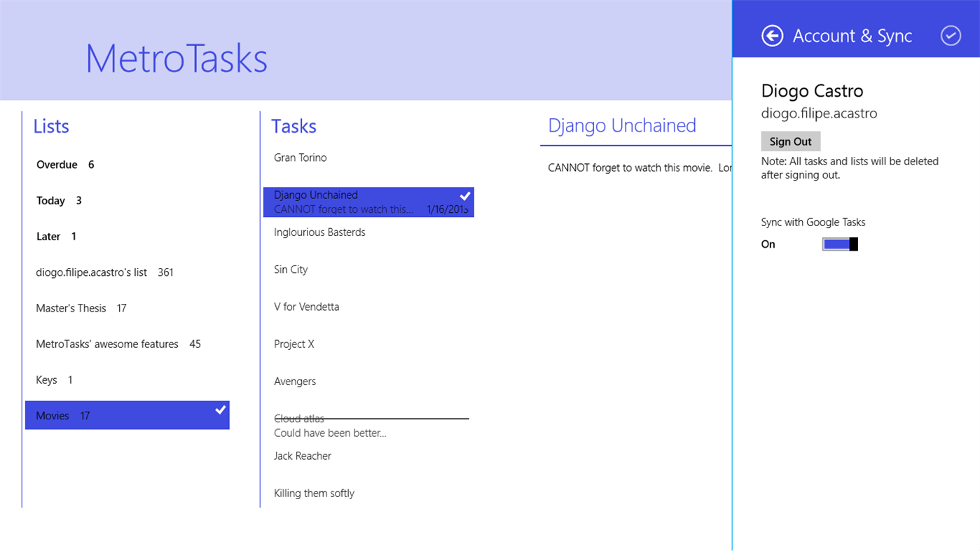Toggle Sync with Google Tasks off
The width and height of the screenshot is (980, 551).
point(839,244)
